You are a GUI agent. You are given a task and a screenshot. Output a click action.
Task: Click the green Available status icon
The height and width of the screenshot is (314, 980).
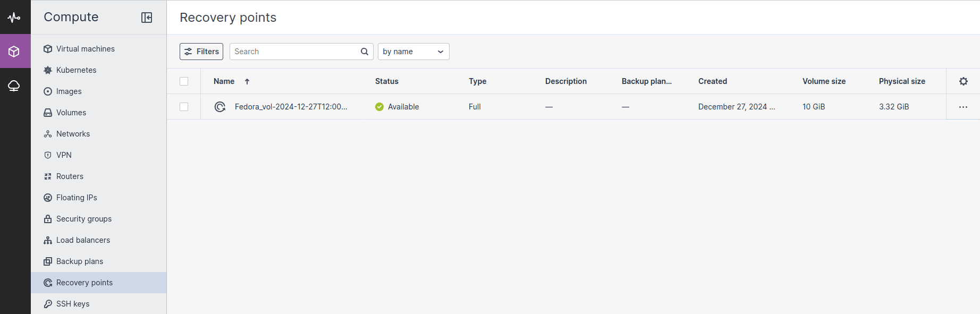(379, 107)
